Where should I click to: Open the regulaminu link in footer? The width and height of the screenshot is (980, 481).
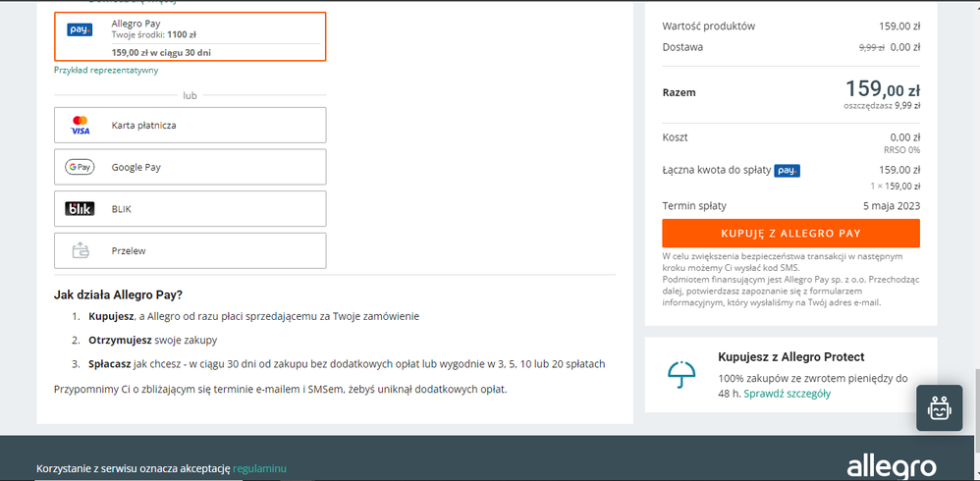[x=259, y=468]
